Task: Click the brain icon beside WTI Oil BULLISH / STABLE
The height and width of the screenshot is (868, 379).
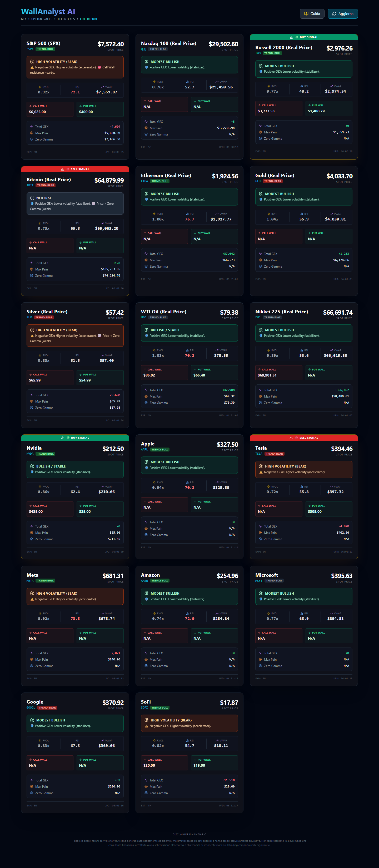Action: coord(146,330)
